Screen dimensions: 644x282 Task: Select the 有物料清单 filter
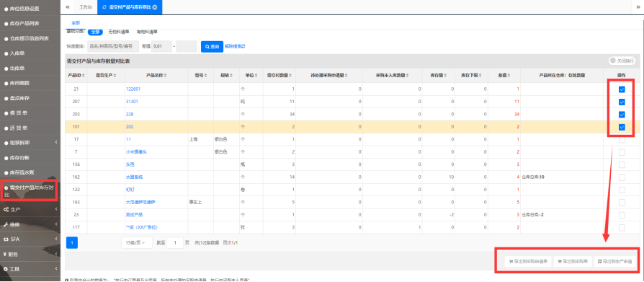click(x=147, y=32)
